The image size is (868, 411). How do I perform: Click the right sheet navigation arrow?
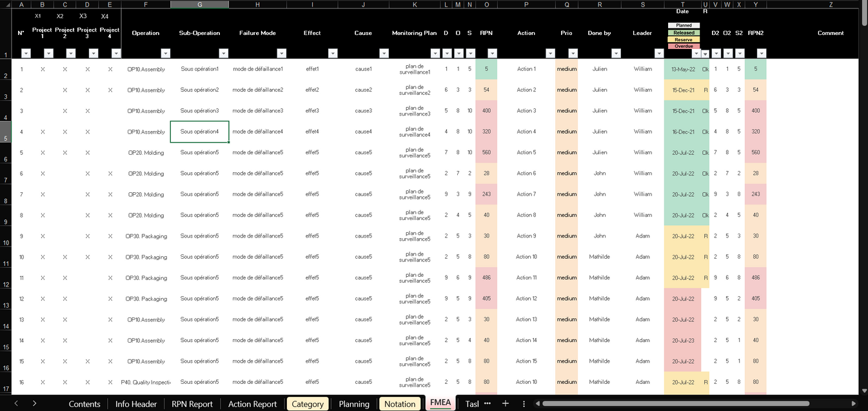tap(35, 403)
